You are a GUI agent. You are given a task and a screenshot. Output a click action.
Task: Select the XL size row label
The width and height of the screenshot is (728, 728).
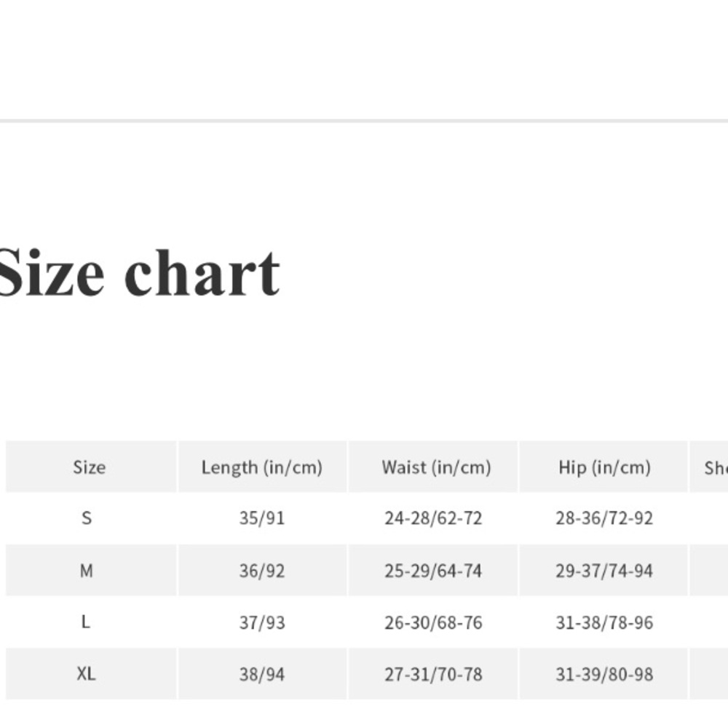click(x=87, y=673)
